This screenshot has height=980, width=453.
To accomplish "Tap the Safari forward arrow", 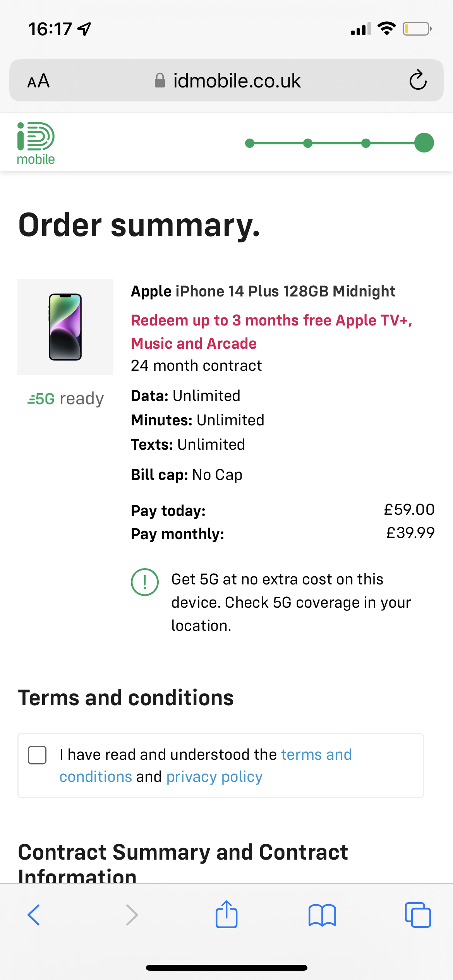I will point(132,915).
